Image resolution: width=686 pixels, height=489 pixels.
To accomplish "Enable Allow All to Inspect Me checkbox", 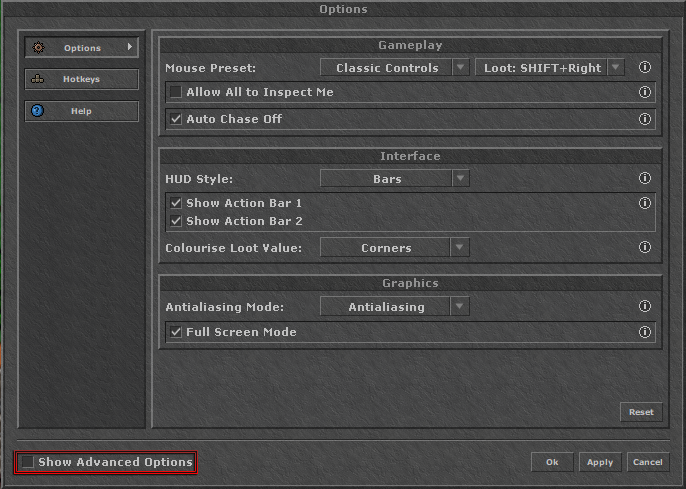I will pyautogui.click(x=176, y=92).
